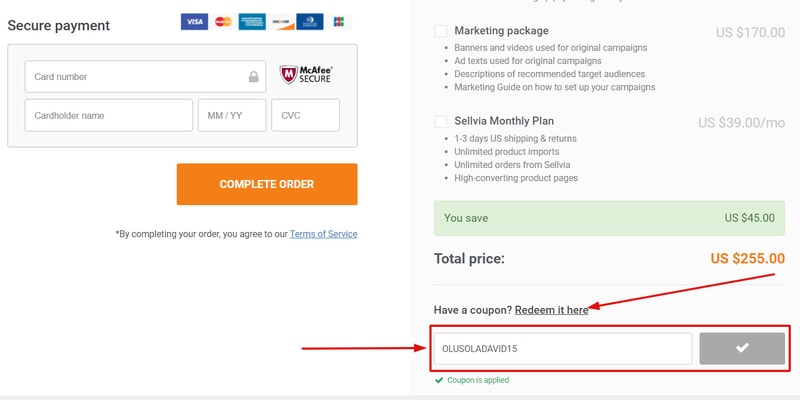Click the green Coupon is applied checkmark
Image resolution: width=800 pixels, height=400 pixels.
click(x=438, y=380)
